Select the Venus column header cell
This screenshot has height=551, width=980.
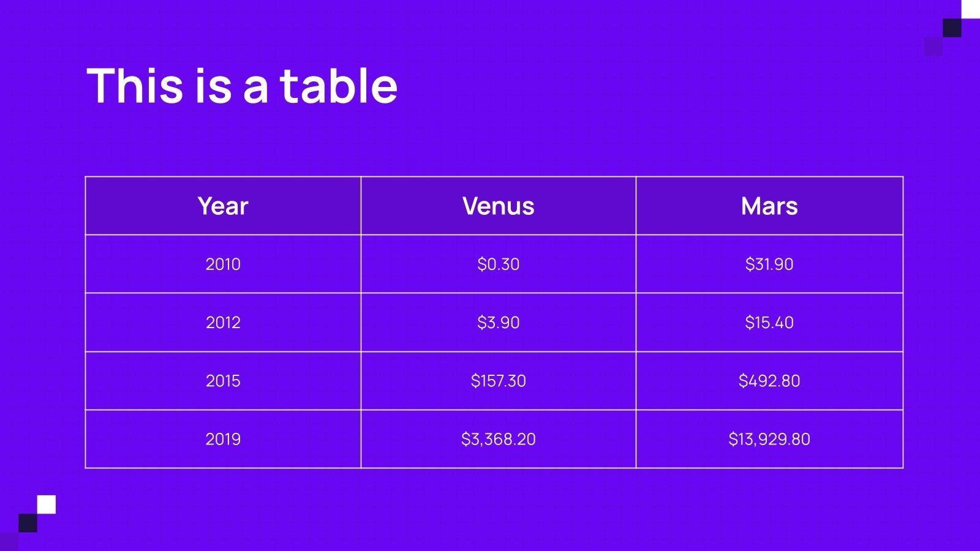pyautogui.click(x=498, y=206)
